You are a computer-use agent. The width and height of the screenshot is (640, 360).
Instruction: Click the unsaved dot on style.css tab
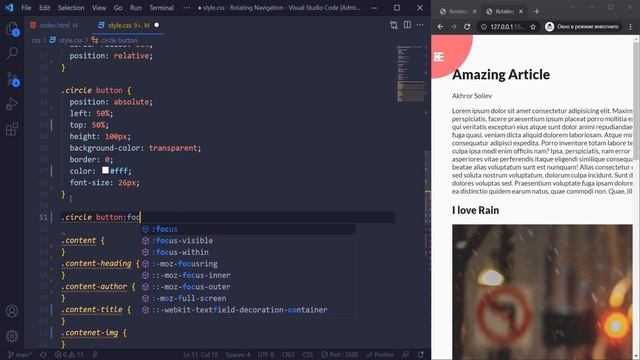[157, 25]
